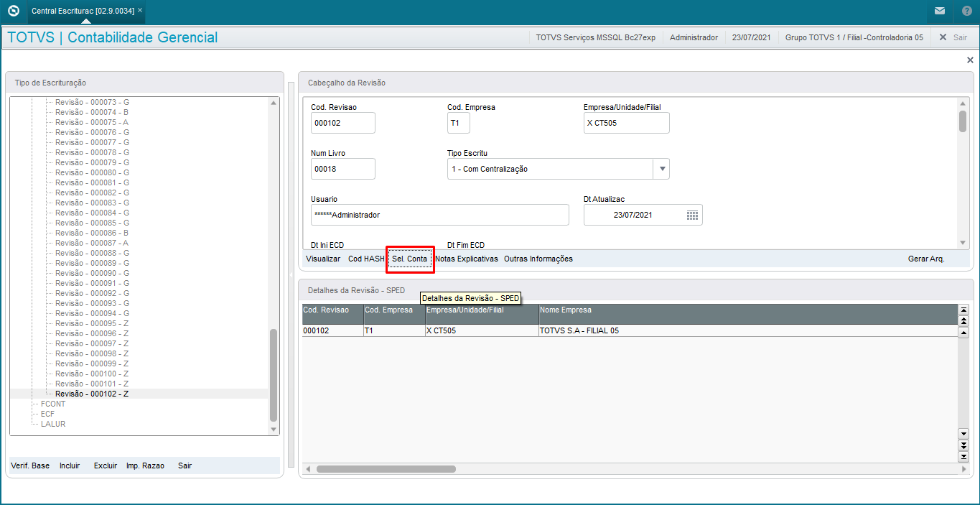Click Cod HASH button

366,259
